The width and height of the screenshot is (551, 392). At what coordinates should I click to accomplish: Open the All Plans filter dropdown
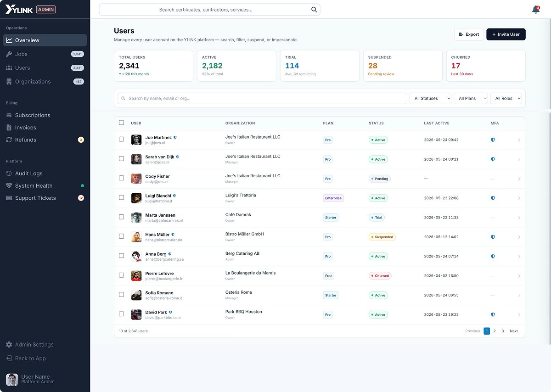click(x=471, y=98)
